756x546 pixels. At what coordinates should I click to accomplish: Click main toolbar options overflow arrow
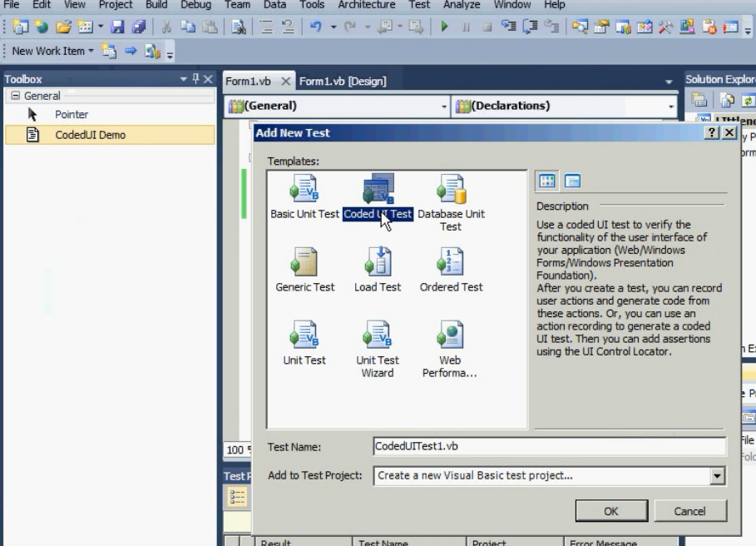coord(748,31)
